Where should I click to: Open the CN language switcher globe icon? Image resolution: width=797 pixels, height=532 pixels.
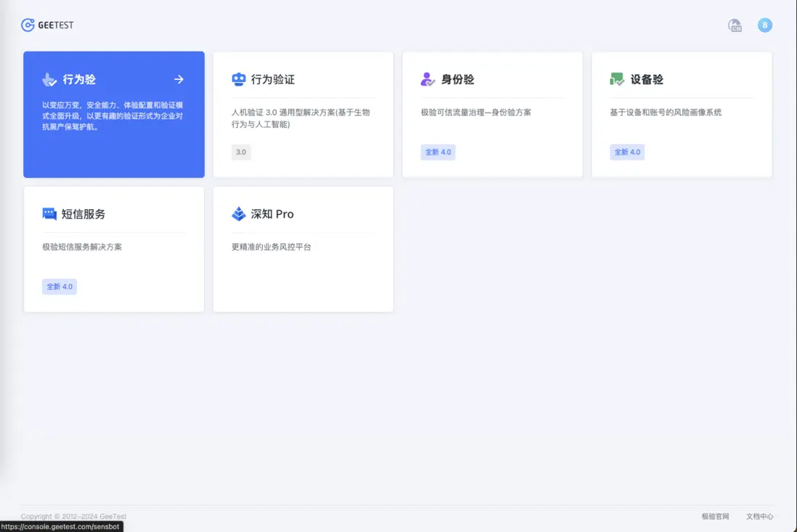point(735,25)
